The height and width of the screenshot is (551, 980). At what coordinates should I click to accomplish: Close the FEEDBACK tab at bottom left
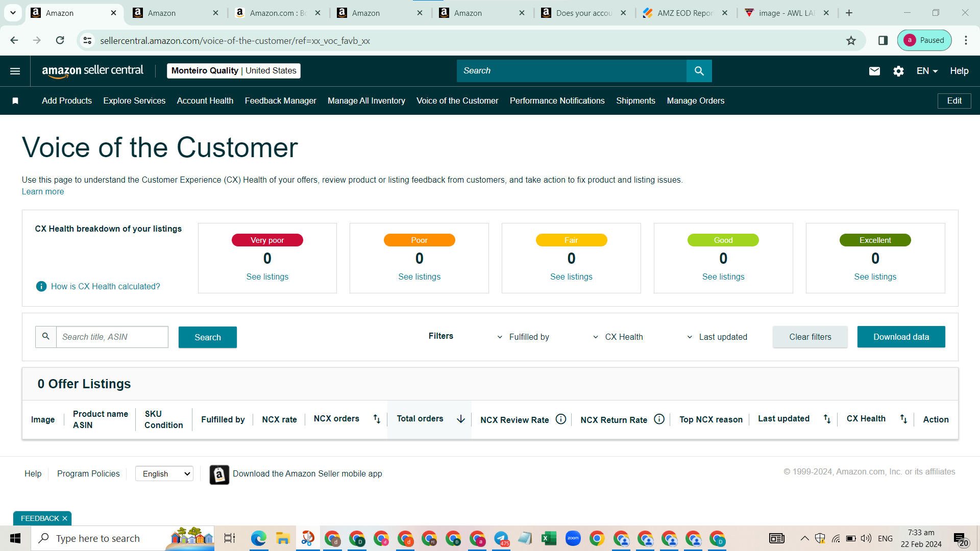click(65, 518)
